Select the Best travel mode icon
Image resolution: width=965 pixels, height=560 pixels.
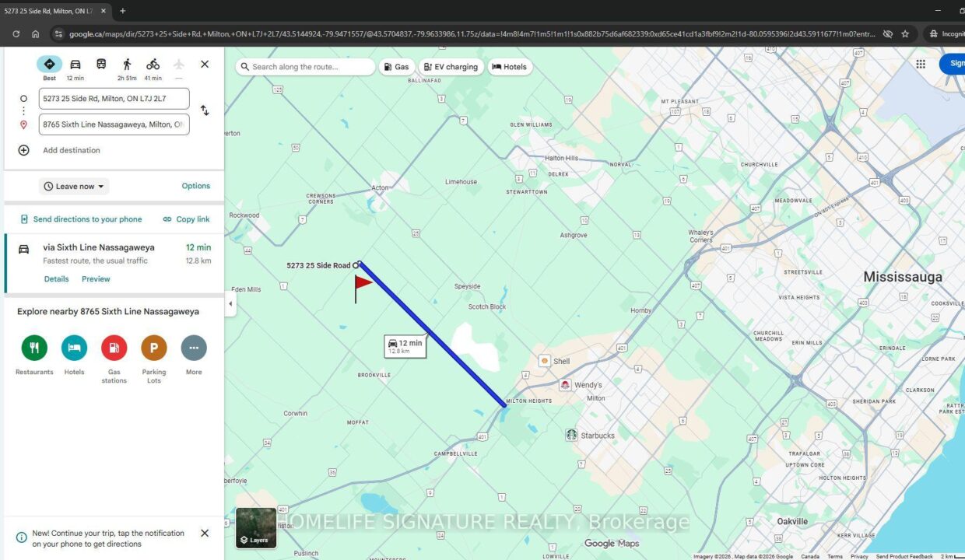click(x=49, y=65)
